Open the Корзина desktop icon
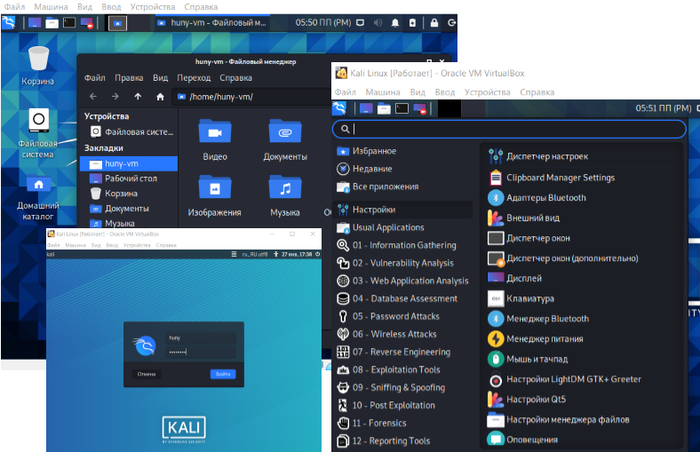700x452 pixels. pyautogui.click(x=38, y=66)
